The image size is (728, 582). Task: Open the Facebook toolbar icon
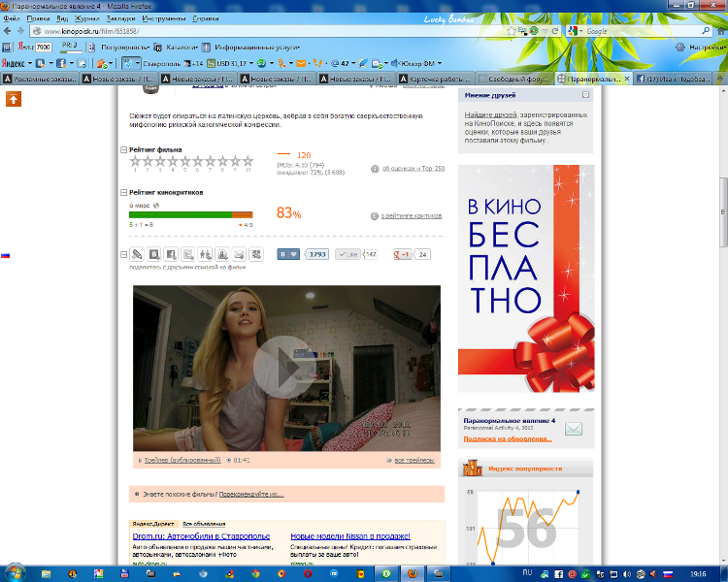tap(61, 63)
